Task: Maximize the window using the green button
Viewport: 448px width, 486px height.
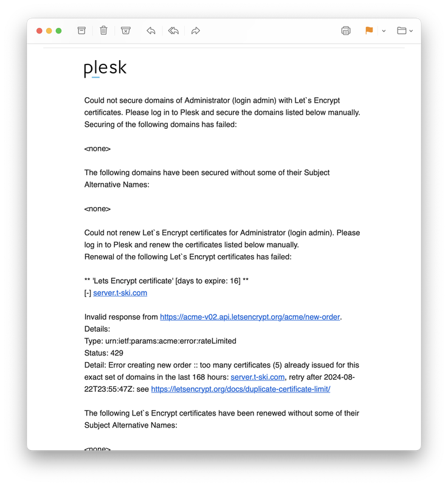Action: [58, 31]
